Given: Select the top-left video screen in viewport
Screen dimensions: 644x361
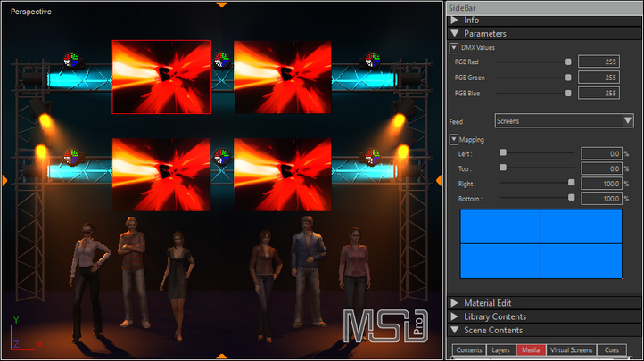Looking at the screenshot, I should (x=161, y=78).
